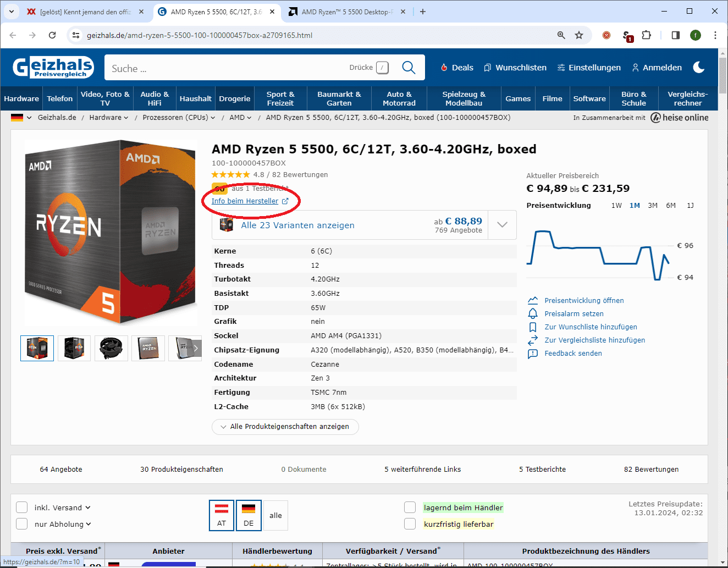Enable the inkl. Versand checkbox

pyautogui.click(x=22, y=507)
